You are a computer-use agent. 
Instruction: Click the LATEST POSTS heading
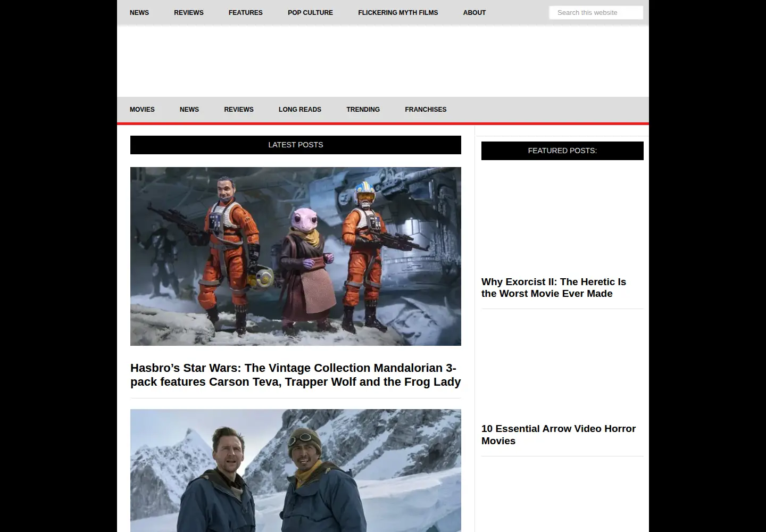pyautogui.click(x=296, y=145)
